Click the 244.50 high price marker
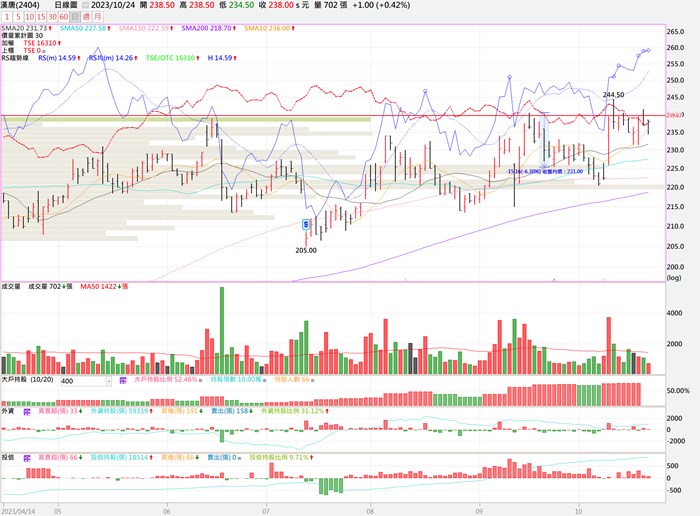This screenshot has width=700, height=516. (613, 94)
